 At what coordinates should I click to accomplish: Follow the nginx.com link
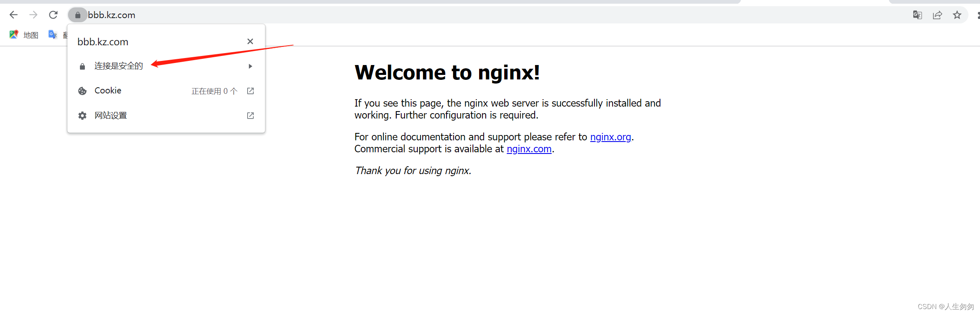pyautogui.click(x=529, y=149)
